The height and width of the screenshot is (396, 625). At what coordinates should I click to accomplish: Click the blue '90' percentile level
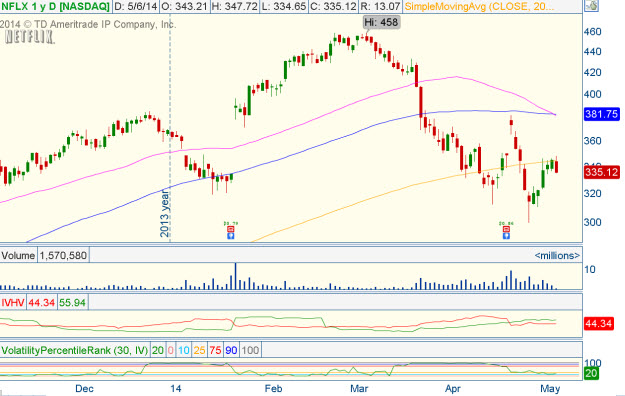(231, 350)
